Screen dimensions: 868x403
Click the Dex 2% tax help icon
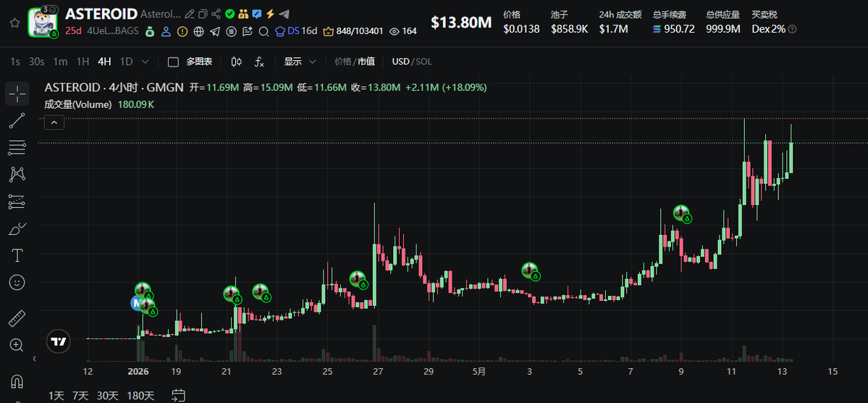pos(792,29)
